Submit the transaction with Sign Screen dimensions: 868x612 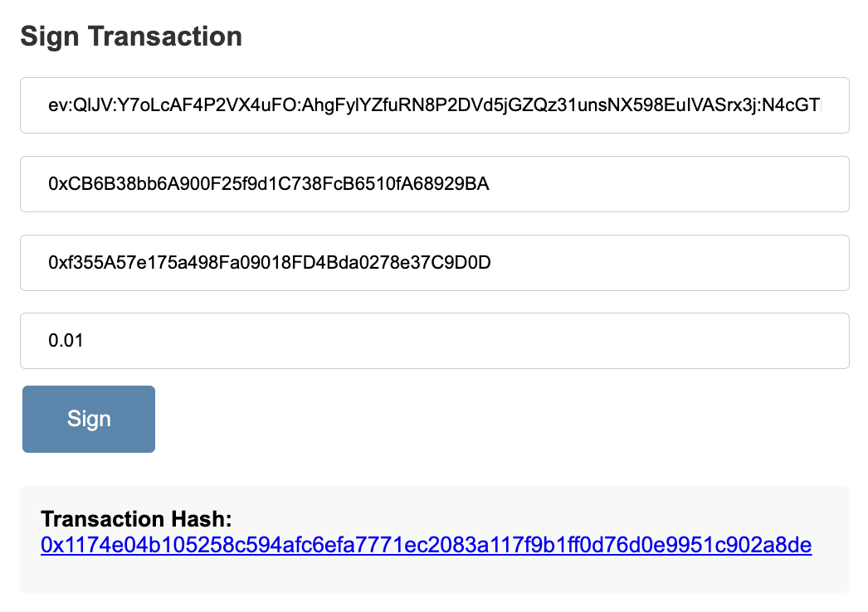point(89,419)
